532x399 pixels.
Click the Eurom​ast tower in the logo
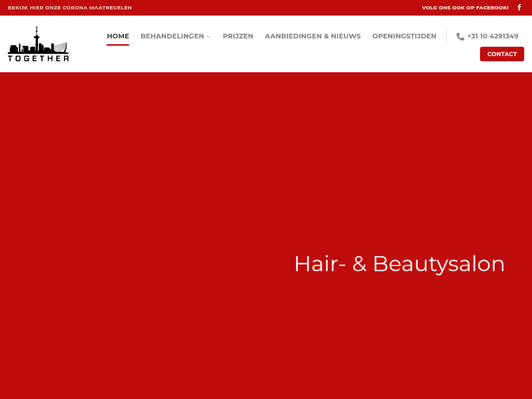36,38
